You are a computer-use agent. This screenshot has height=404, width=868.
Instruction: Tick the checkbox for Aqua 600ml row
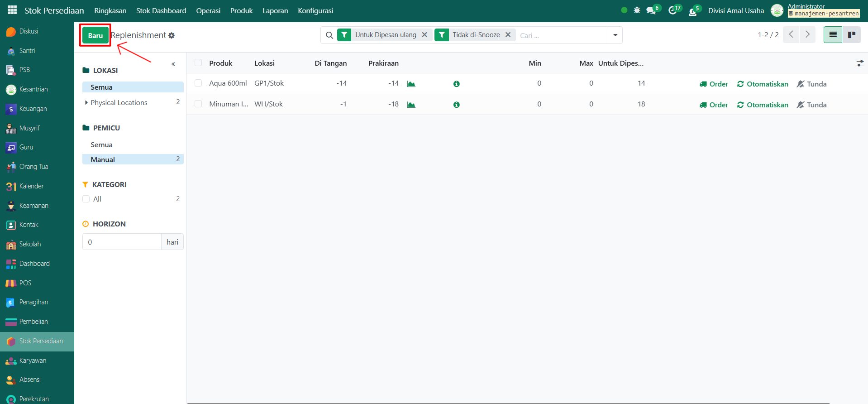pos(198,83)
